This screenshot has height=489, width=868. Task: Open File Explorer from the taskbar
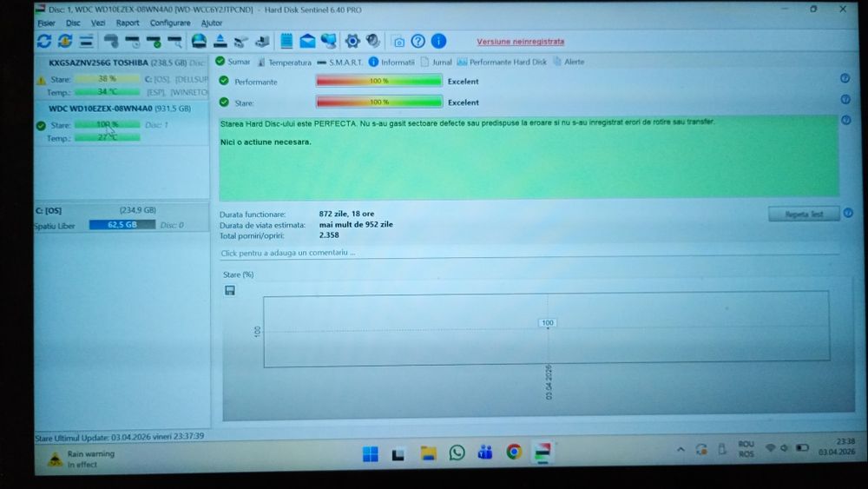[428, 453]
